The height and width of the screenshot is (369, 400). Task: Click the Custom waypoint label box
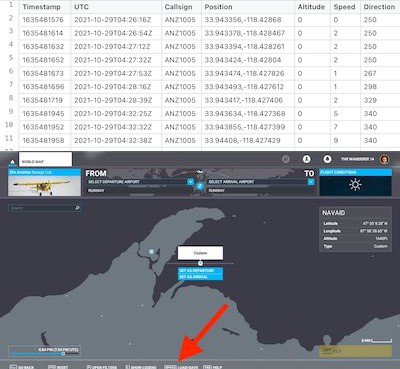click(200, 253)
